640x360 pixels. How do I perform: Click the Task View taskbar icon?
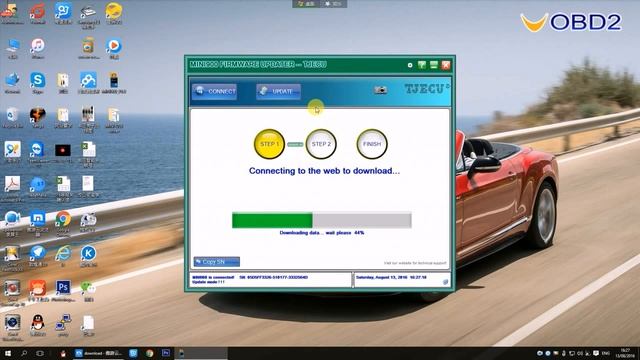[40, 353]
